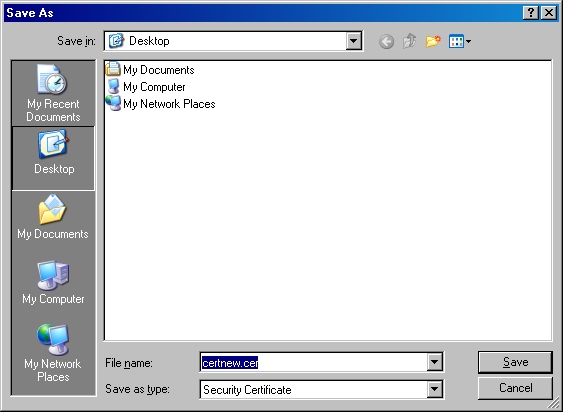Expand the File name dropdown arrow

434,362
